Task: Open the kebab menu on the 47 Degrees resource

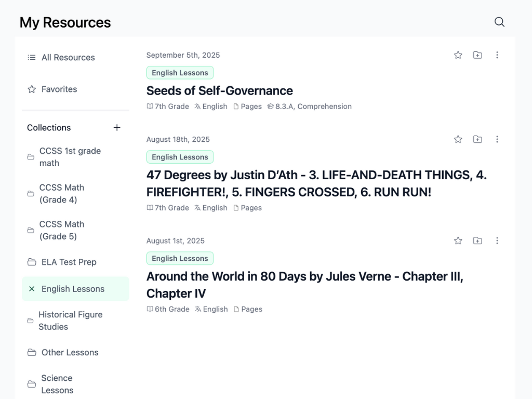Action: tap(497, 139)
